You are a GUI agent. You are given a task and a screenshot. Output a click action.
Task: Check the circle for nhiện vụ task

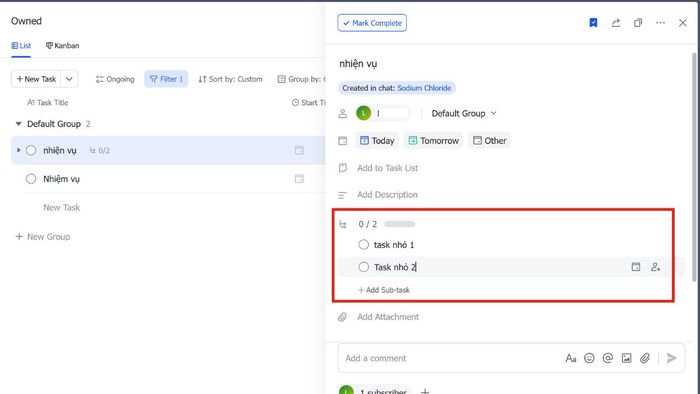tap(31, 150)
